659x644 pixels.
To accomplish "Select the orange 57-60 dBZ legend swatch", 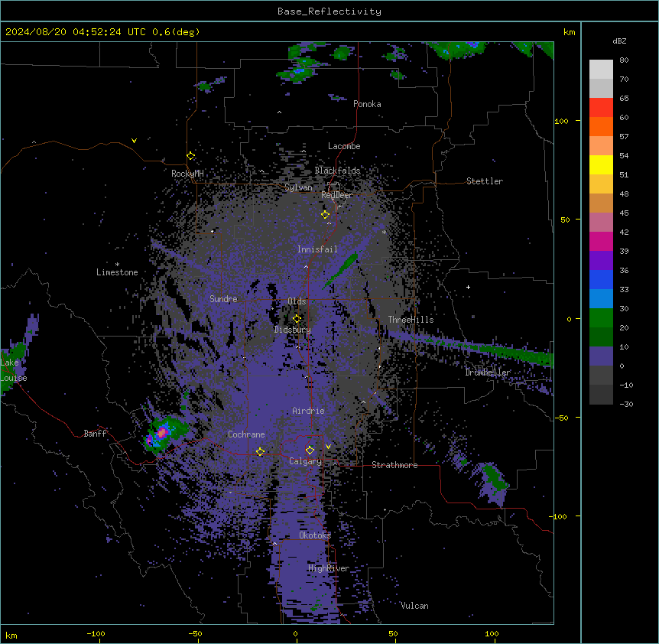I will click(601, 126).
